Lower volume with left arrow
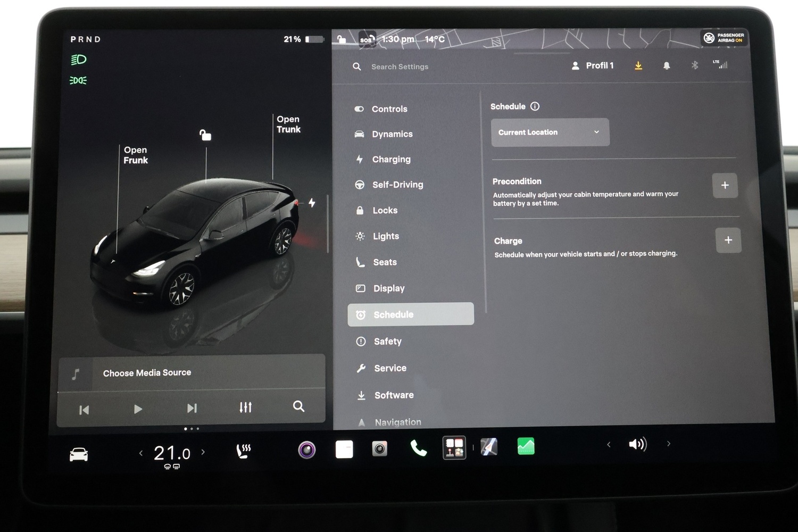This screenshot has width=798, height=532. [609, 445]
